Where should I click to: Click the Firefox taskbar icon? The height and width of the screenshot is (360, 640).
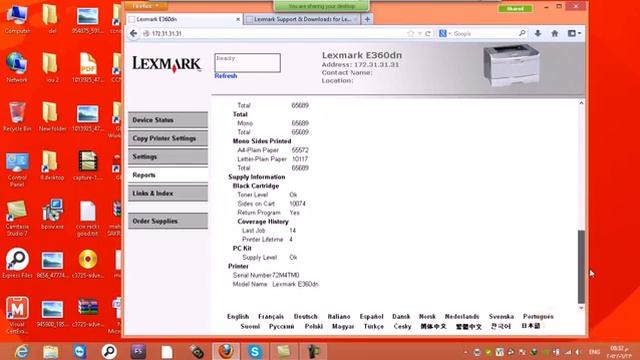click(x=226, y=351)
